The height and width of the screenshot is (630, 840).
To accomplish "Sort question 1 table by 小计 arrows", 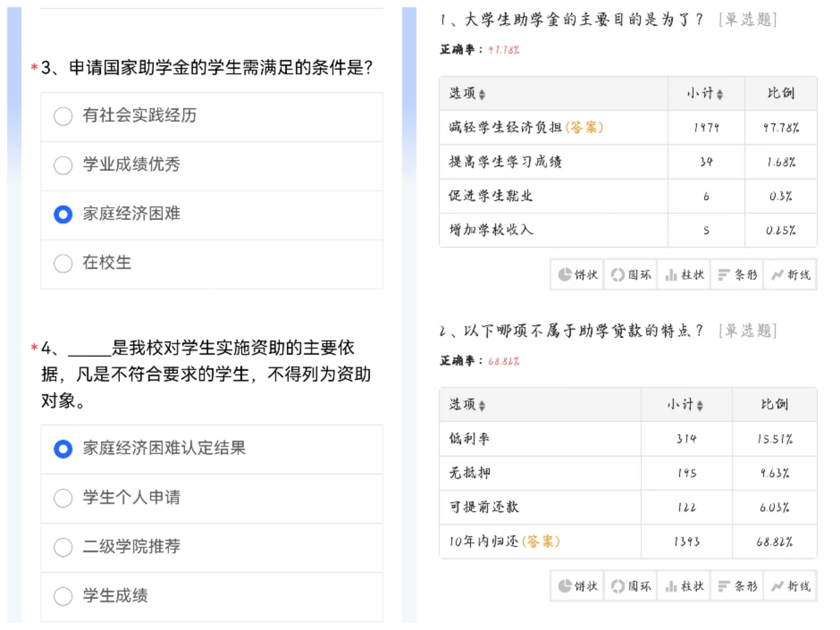I will (719, 94).
